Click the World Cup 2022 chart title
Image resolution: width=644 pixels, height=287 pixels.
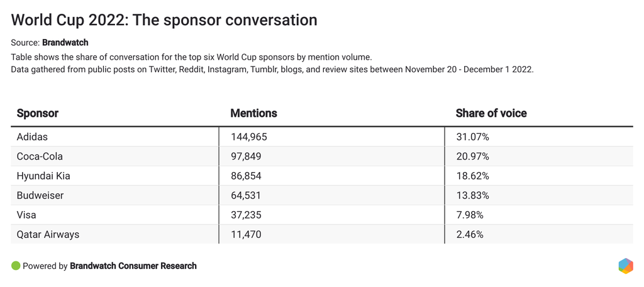(x=164, y=20)
